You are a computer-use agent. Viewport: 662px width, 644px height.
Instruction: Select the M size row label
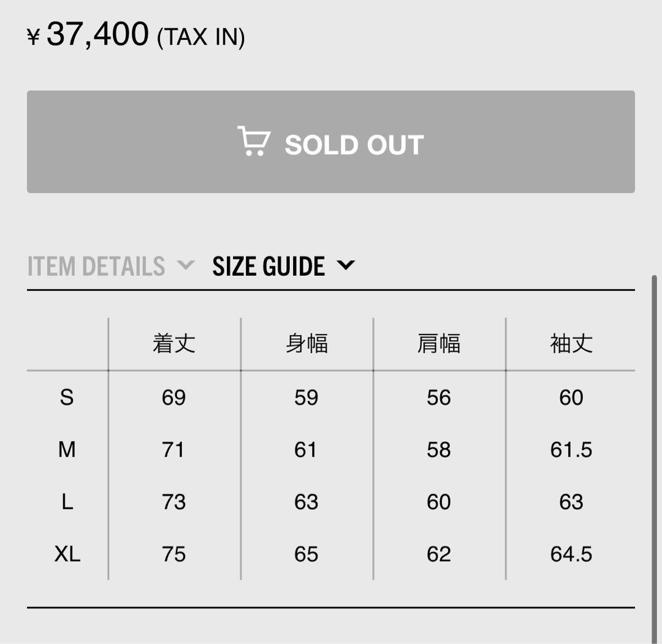click(67, 450)
